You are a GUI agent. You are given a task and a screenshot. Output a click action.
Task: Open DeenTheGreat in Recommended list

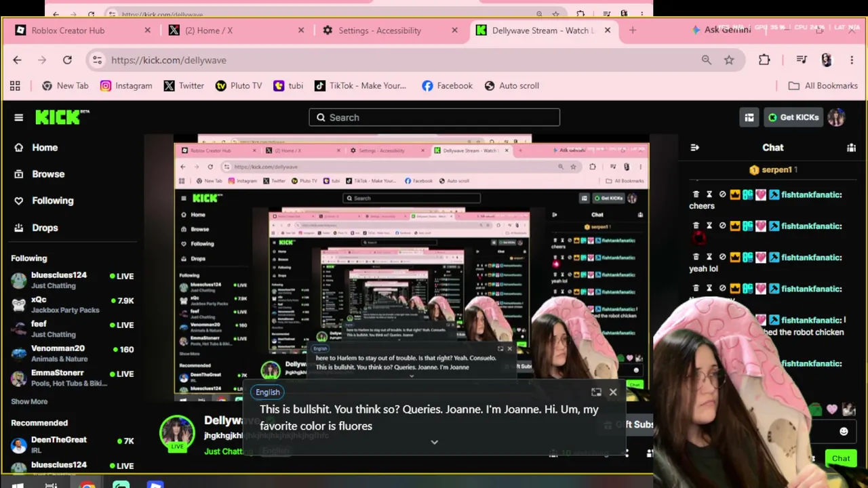coord(73,445)
